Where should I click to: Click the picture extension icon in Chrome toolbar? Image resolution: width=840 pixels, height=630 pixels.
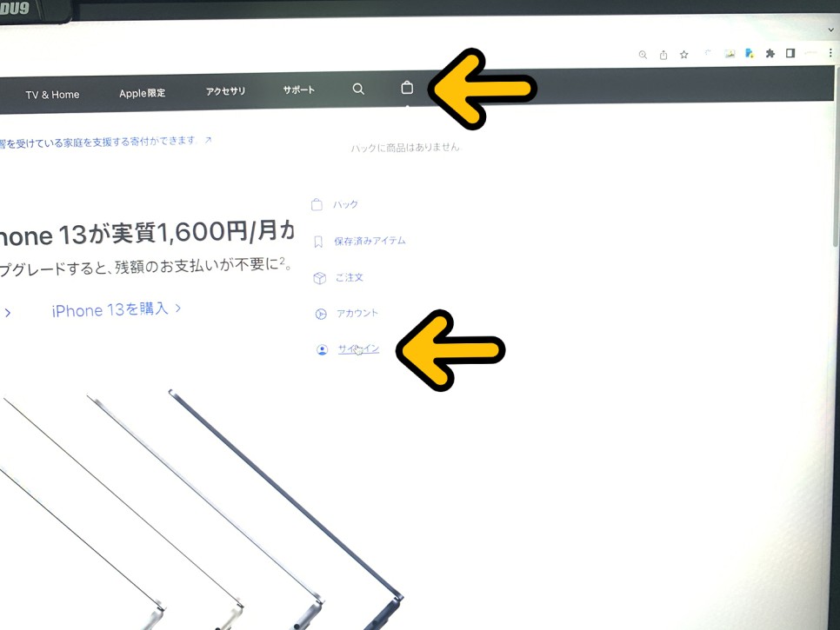click(x=730, y=54)
